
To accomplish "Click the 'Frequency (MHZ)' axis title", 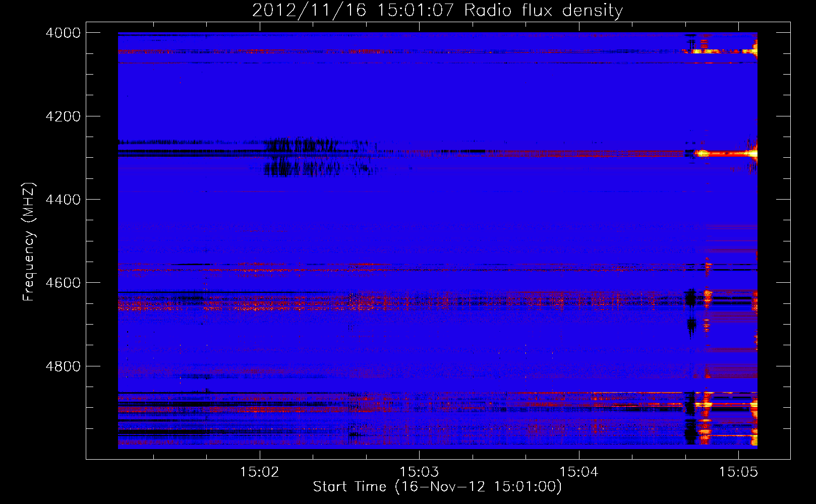I will (x=29, y=242).
